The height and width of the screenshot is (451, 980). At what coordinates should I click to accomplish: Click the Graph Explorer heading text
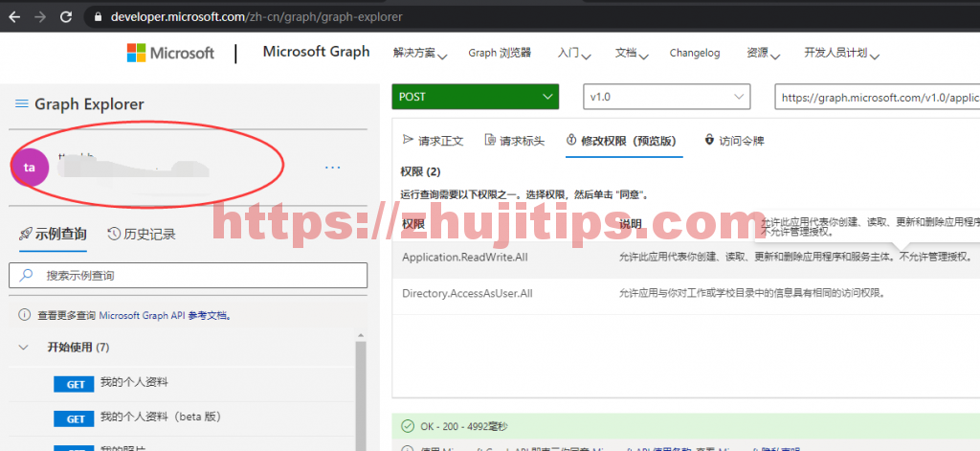point(89,103)
